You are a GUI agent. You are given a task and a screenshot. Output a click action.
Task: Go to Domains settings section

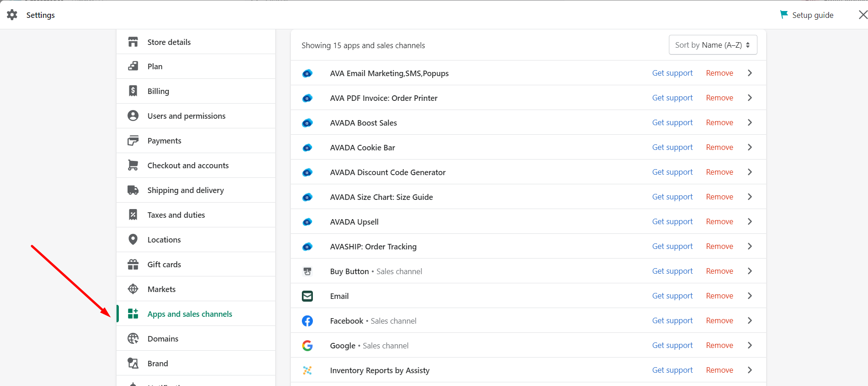pyautogui.click(x=163, y=339)
